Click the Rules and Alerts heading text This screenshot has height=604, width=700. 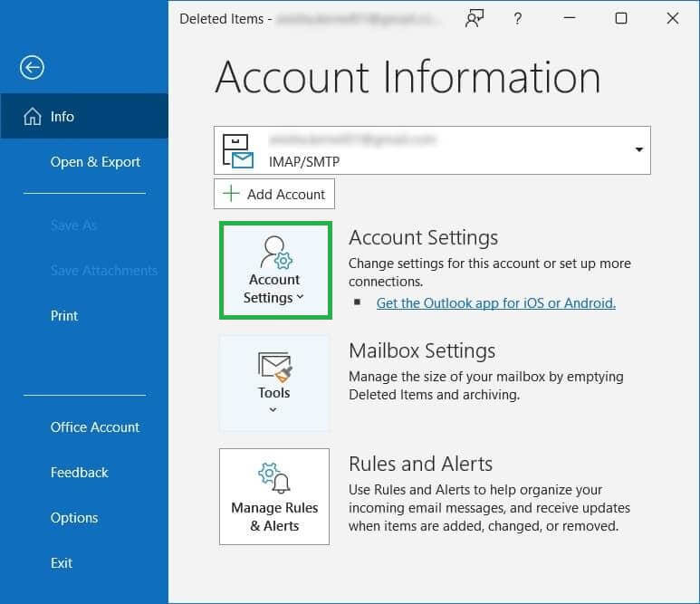point(420,464)
